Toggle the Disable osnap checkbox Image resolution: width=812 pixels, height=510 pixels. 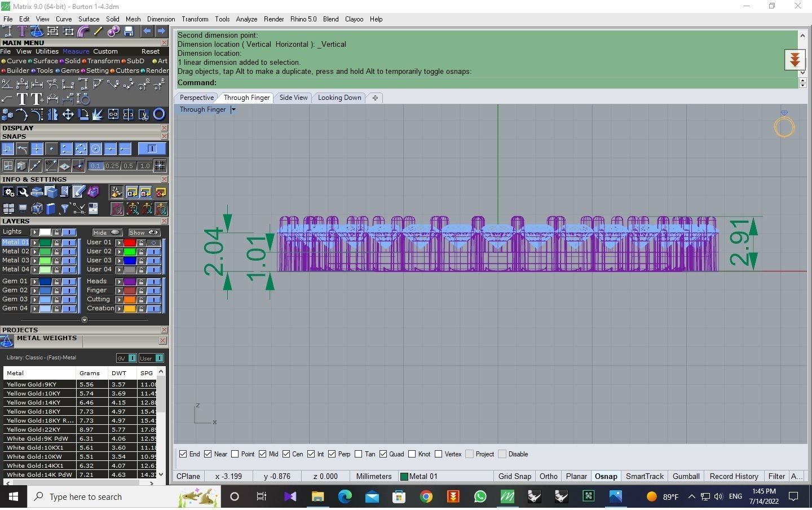[502, 454]
